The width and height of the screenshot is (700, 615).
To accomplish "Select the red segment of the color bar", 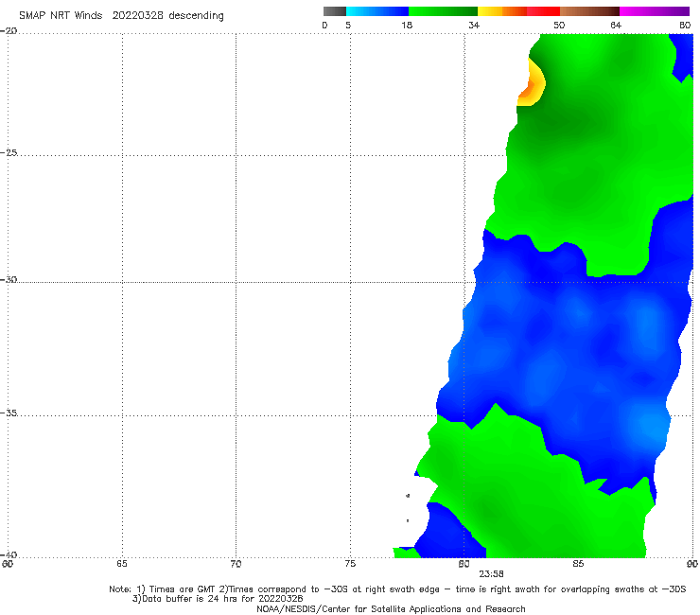I will pos(543,11).
